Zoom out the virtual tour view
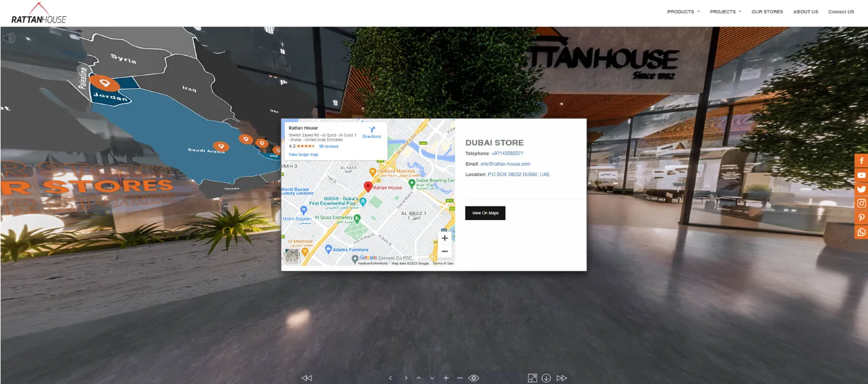Image resolution: width=868 pixels, height=384 pixels. 459,378
